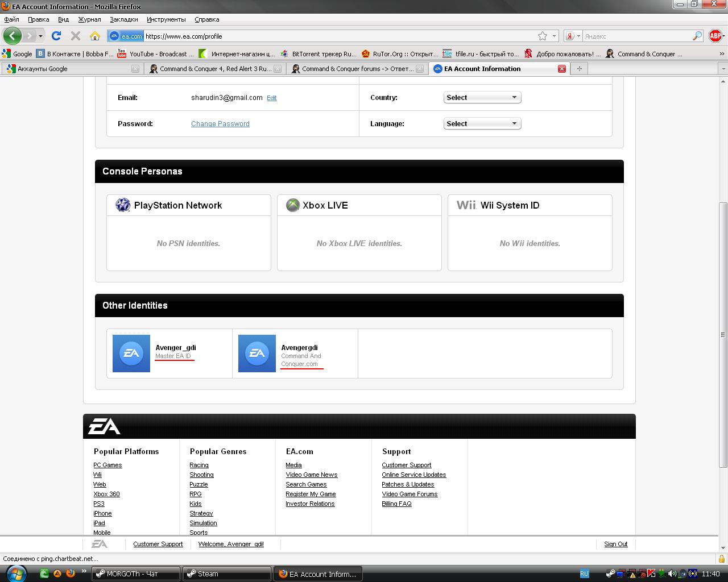Click the Welcome, Avenger_gdi! link
The image size is (728, 582).
coord(231,544)
